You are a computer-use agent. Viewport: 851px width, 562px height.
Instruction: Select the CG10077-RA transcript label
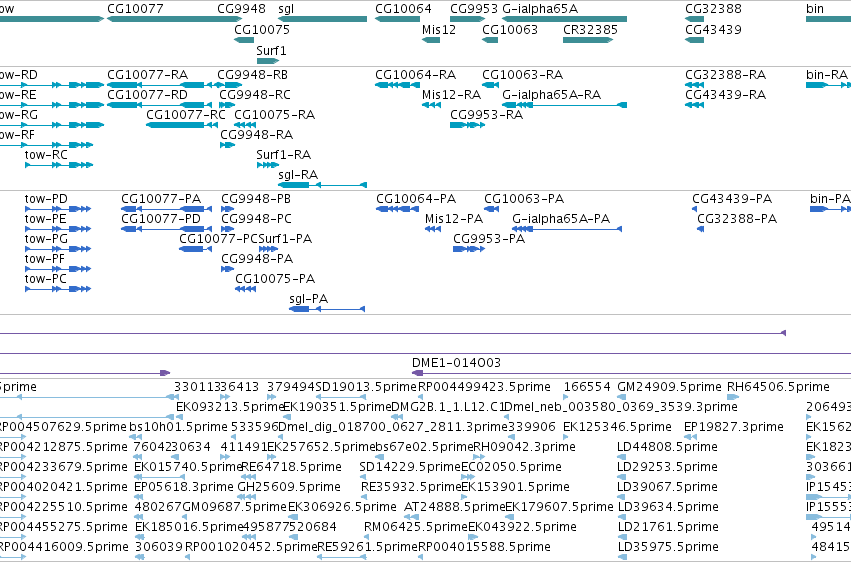tap(148, 74)
